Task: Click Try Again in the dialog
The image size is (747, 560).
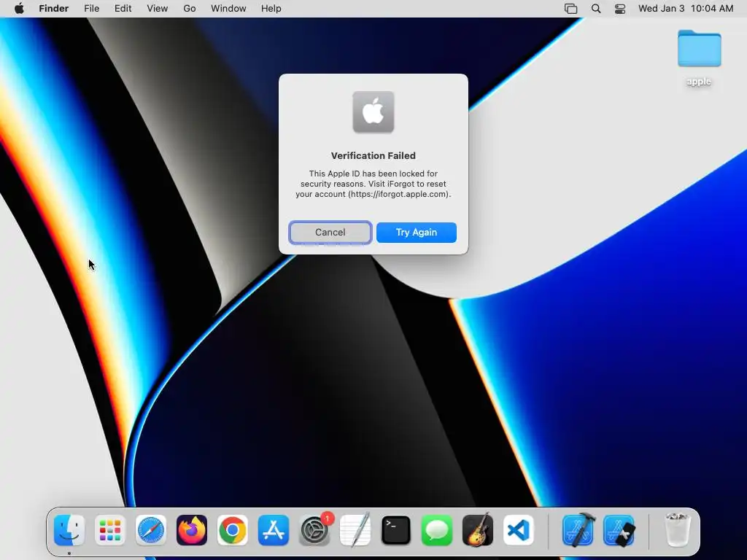Action: tap(417, 233)
